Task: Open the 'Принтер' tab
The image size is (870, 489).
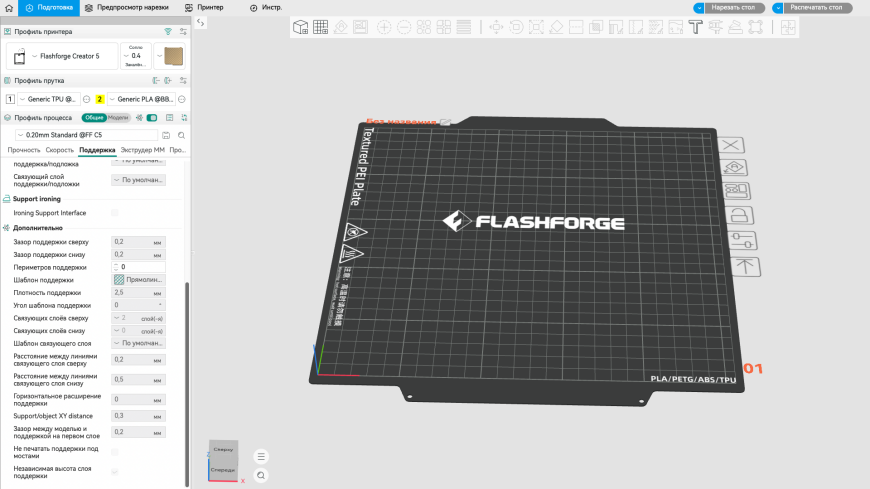Action: [x=204, y=8]
